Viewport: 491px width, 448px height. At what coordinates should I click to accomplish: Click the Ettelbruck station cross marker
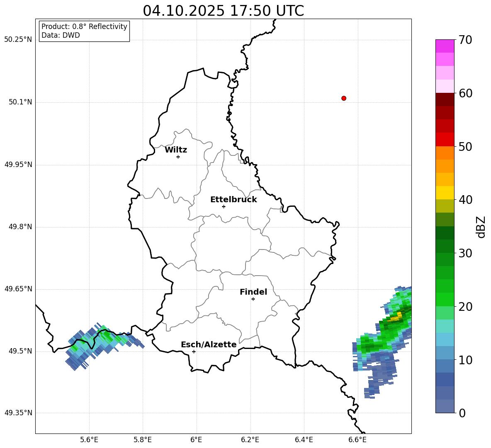point(224,206)
